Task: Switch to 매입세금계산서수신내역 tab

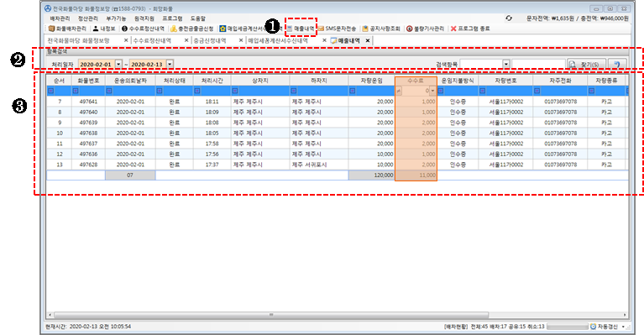Action: coord(278,40)
